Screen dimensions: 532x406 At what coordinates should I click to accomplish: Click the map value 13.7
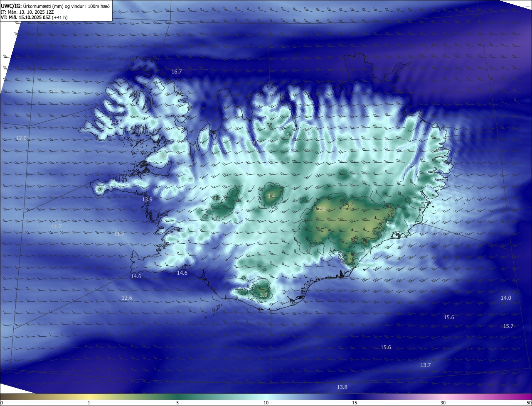[426, 365]
